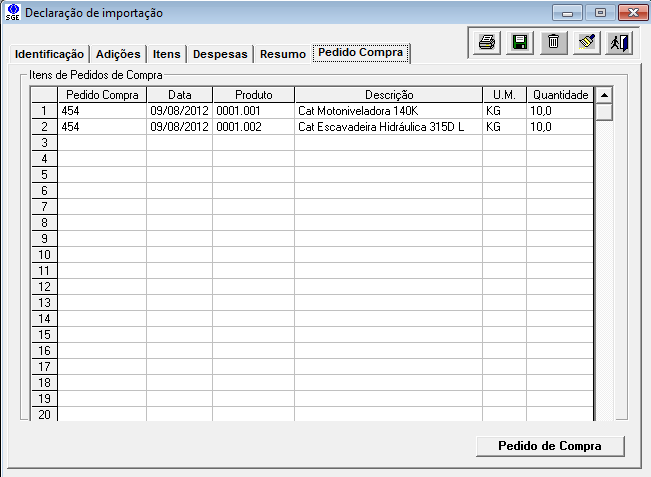Screen dimensions: 651x477
Task: Click the SGE application icon in title bar
Action: [12, 13]
